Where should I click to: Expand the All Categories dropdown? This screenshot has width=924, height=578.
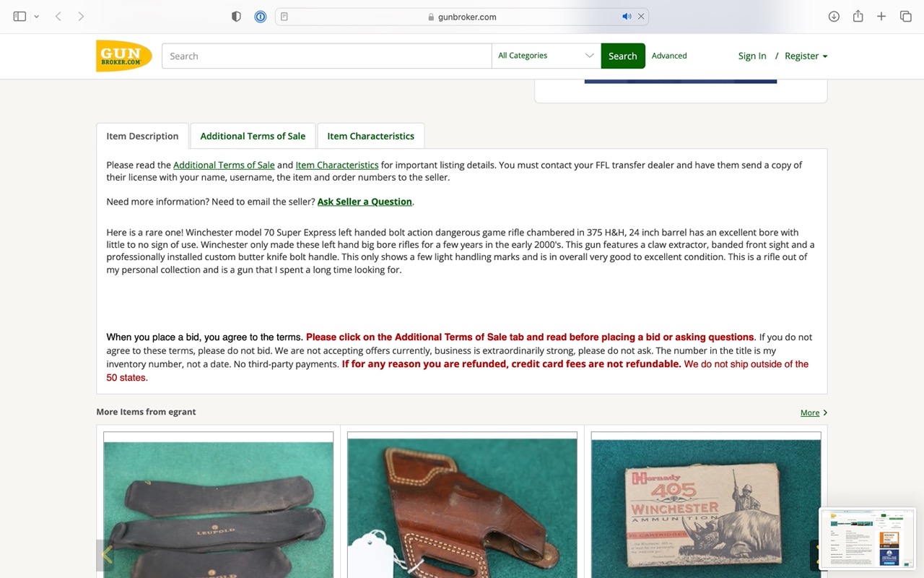point(546,56)
